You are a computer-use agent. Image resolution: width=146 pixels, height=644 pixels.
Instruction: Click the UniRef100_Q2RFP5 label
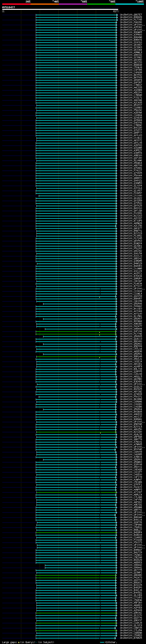[x=131, y=372]
